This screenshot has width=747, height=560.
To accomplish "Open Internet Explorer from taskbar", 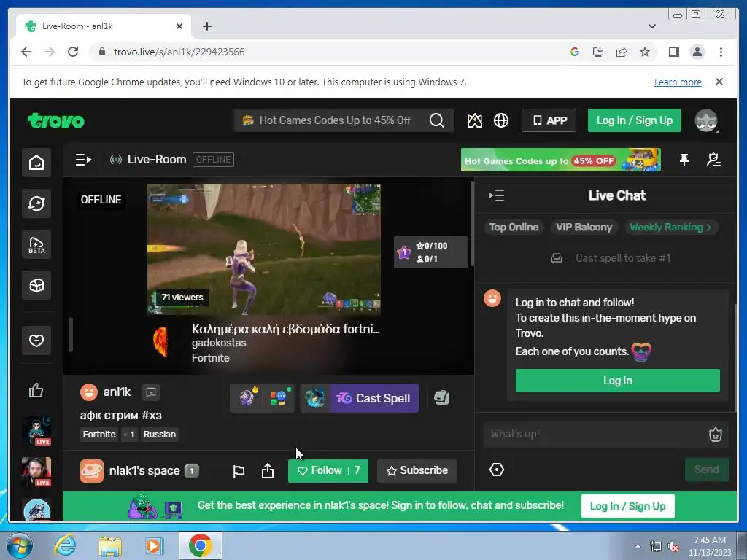I will coord(65,545).
